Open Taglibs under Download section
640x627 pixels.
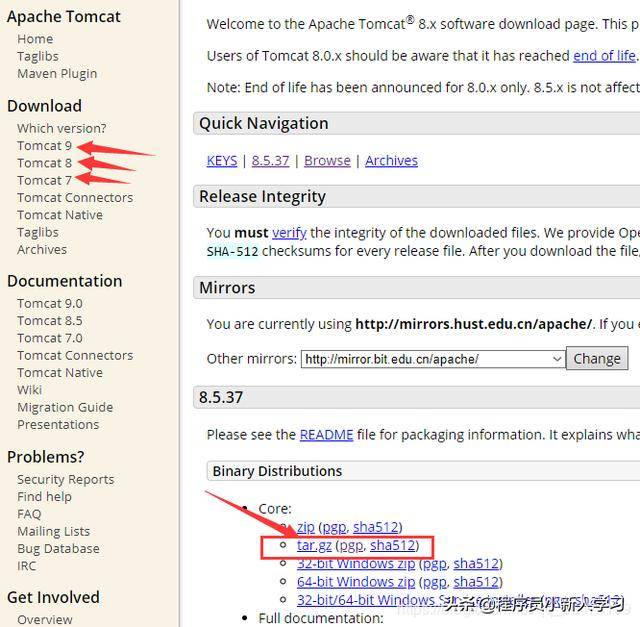pos(38,232)
